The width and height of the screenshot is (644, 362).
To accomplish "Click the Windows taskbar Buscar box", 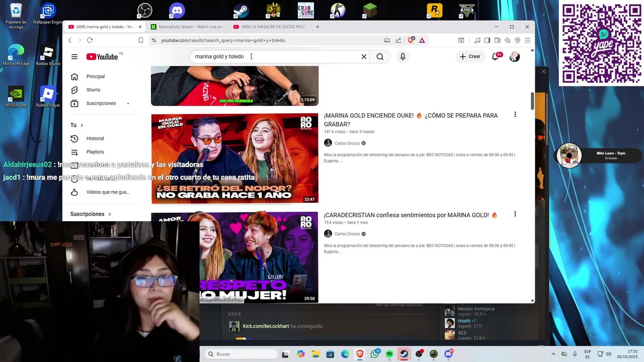I will tap(241, 354).
